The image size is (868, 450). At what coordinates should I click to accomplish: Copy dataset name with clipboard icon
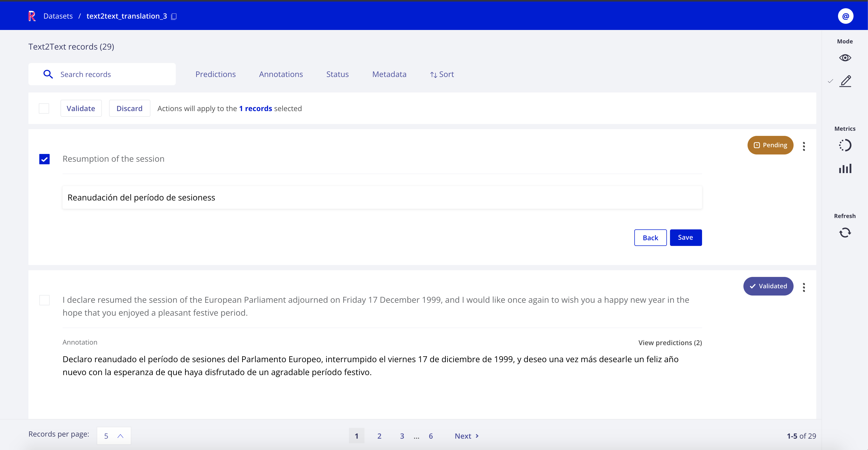click(174, 16)
